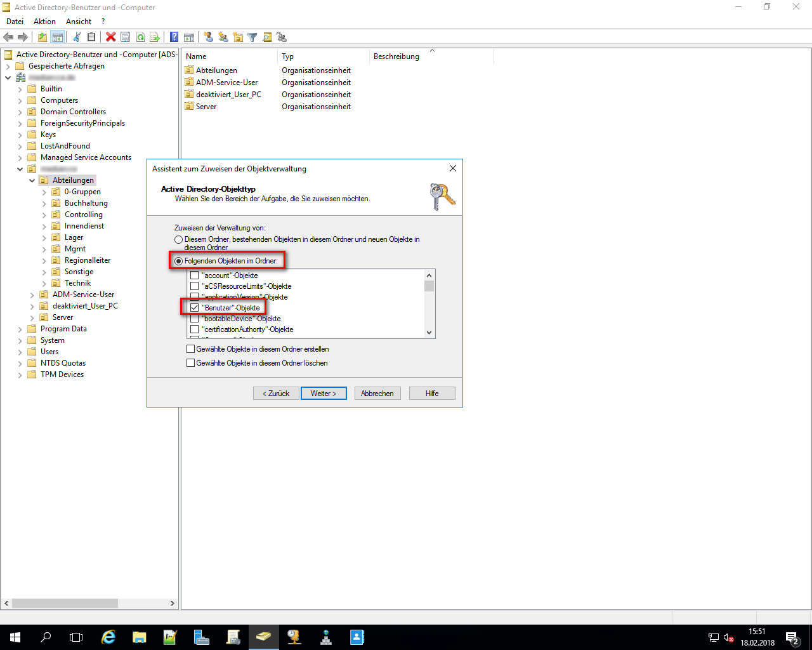This screenshot has height=650, width=812.
Task: Collapse the Abteilungen tree node
Action: point(32,180)
